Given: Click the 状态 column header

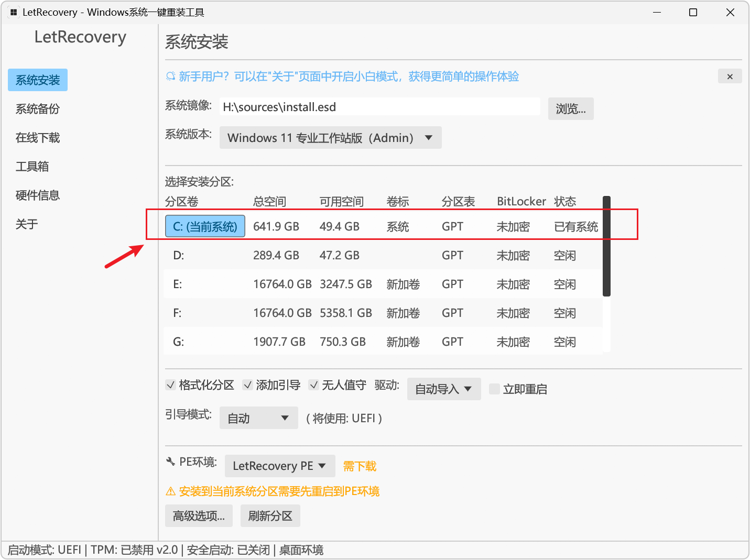Looking at the screenshot, I should click(565, 202).
